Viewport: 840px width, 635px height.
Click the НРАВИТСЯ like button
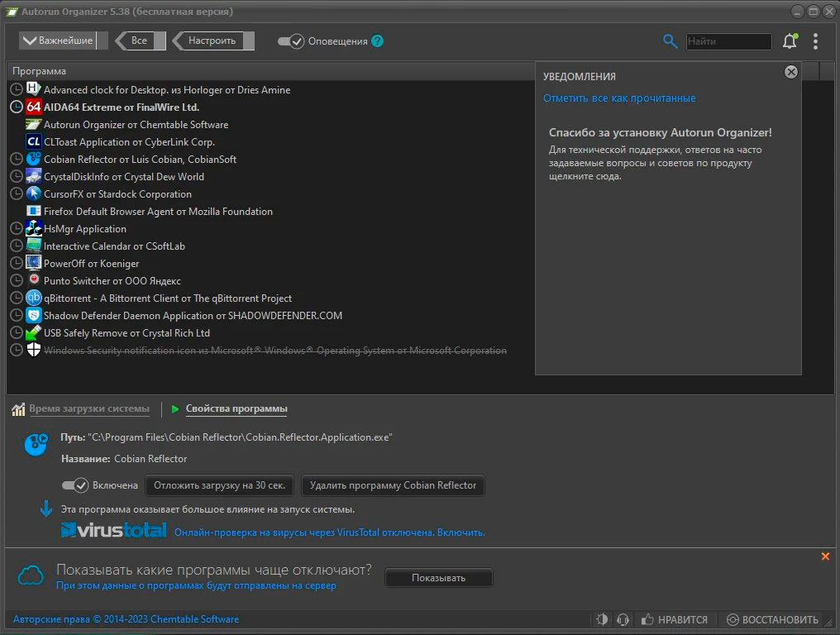tap(675, 619)
